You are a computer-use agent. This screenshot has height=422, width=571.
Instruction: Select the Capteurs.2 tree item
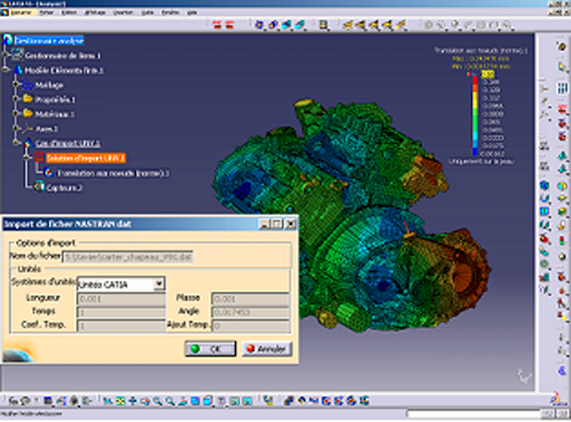point(64,188)
